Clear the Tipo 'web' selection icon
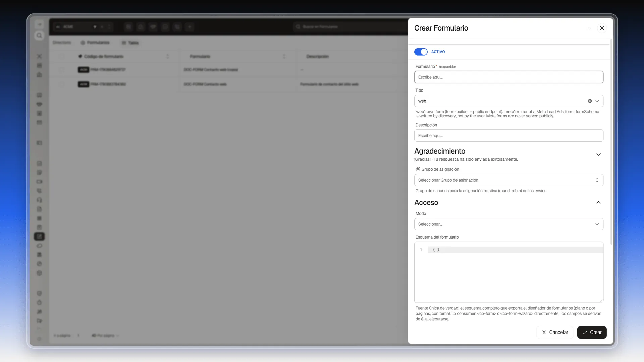 click(x=590, y=101)
